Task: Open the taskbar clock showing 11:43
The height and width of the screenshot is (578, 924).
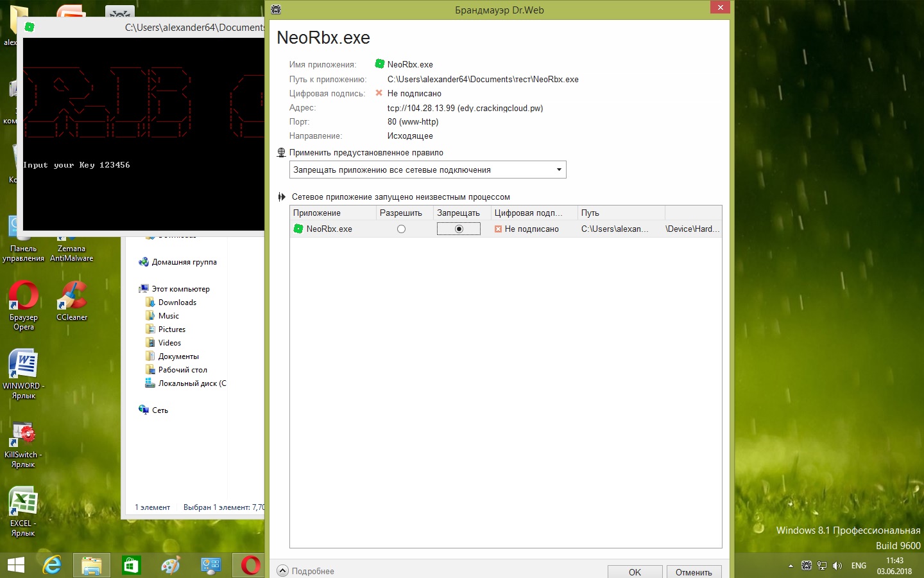Action: click(894, 566)
